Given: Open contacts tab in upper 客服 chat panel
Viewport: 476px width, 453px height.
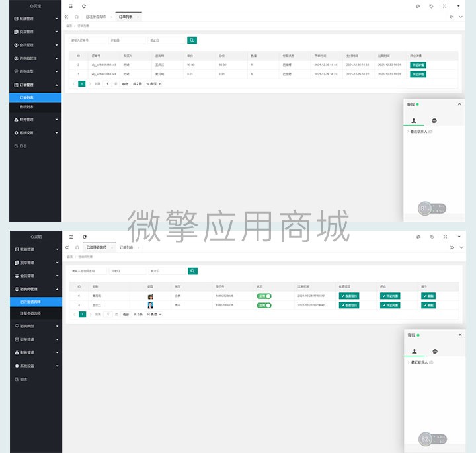Looking at the screenshot, I should [x=413, y=120].
